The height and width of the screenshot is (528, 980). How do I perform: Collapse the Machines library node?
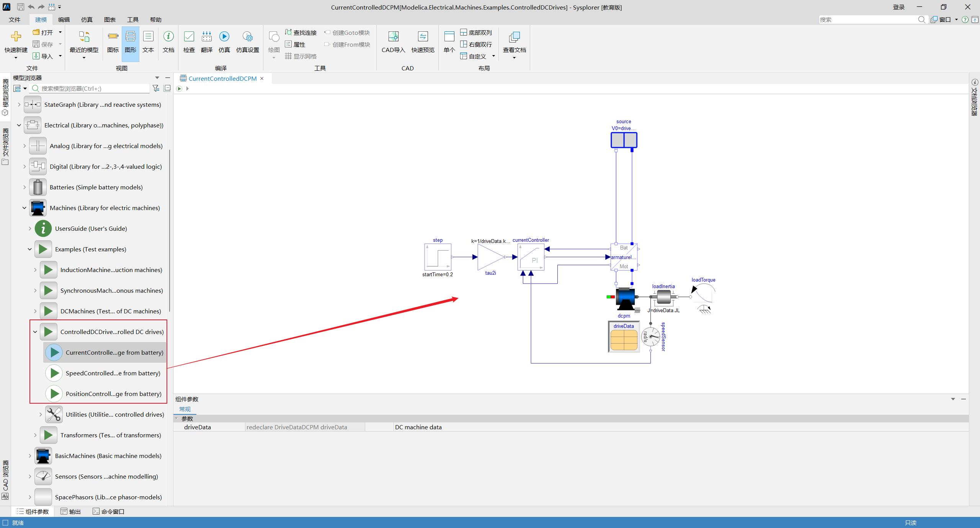pyautogui.click(x=24, y=208)
